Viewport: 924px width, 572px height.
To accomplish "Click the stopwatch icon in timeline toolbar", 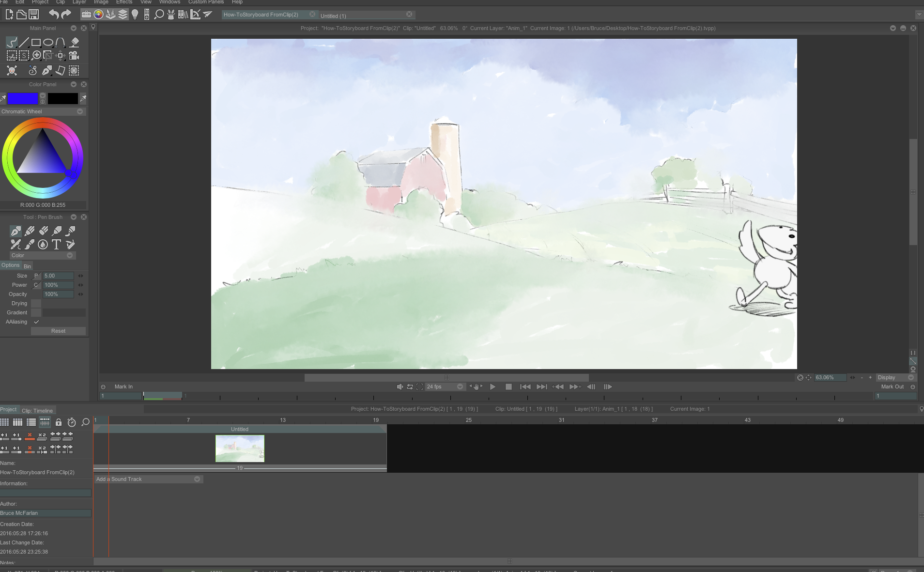I will [72, 422].
